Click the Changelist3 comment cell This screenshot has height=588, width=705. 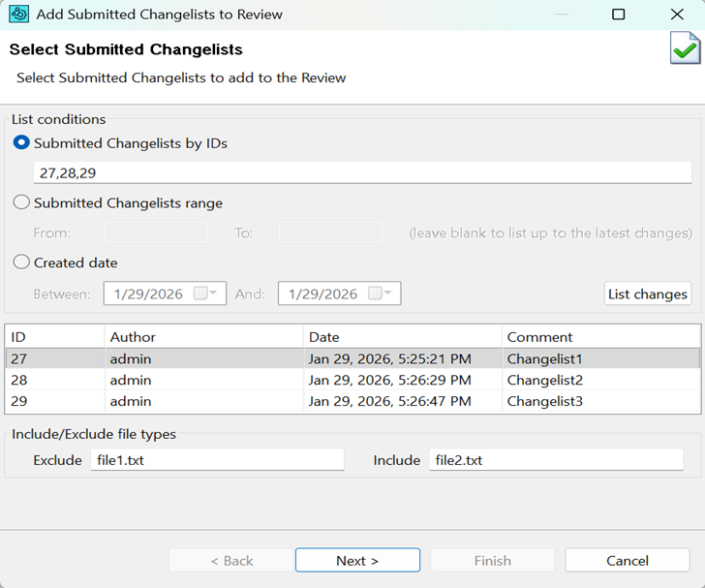click(544, 401)
